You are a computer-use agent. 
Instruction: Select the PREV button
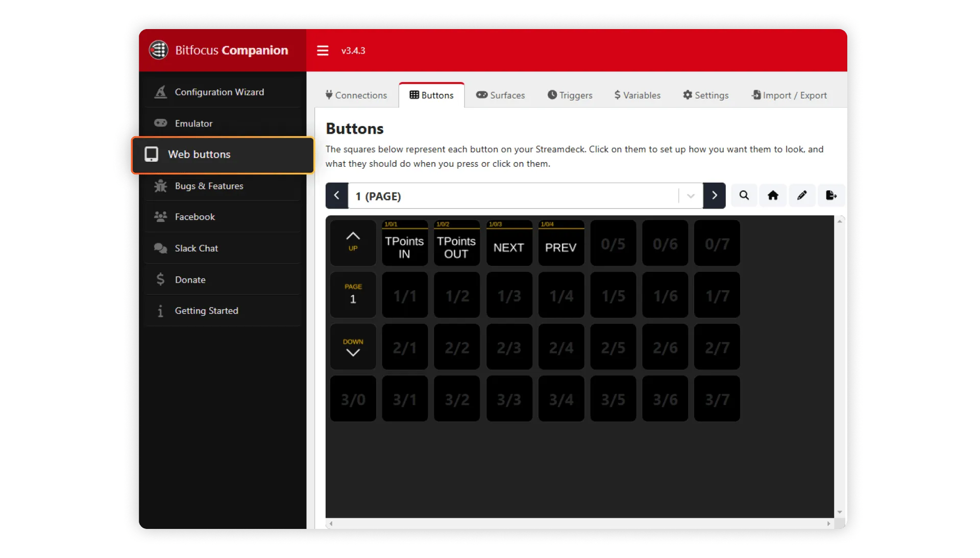click(561, 243)
